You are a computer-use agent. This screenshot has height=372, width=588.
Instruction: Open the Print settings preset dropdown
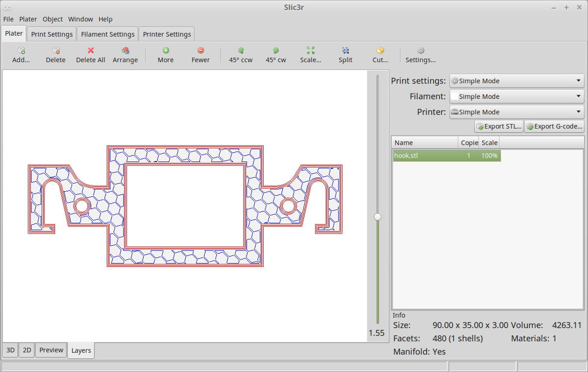516,81
